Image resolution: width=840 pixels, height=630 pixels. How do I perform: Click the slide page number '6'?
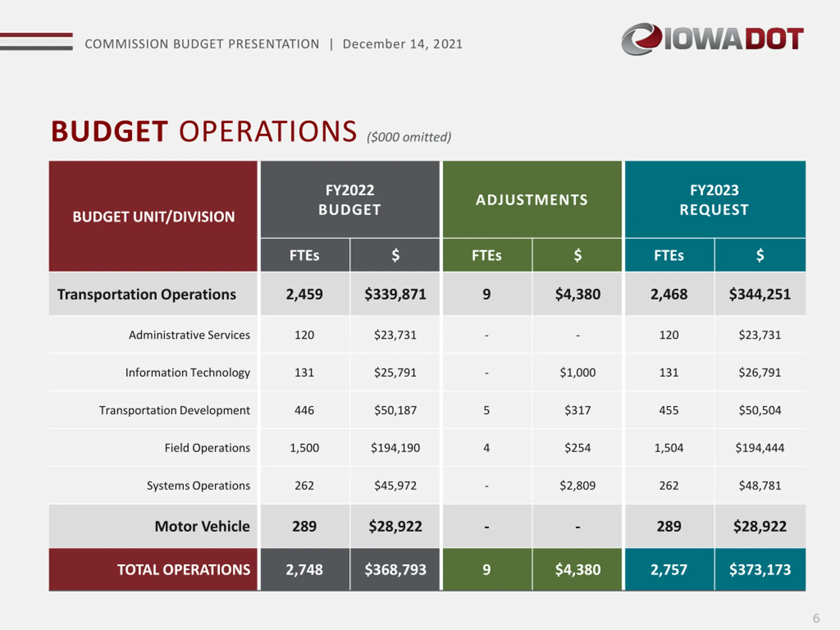click(x=816, y=618)
